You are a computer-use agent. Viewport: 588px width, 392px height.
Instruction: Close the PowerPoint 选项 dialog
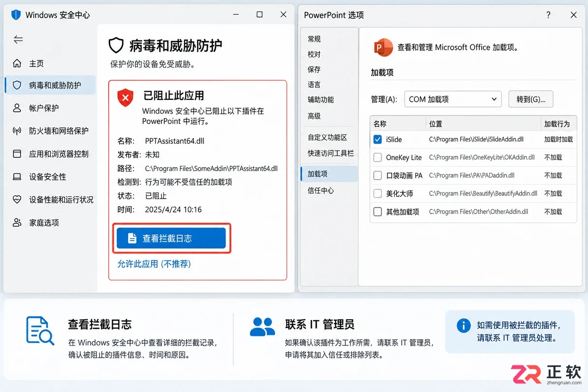[x=573, y=15]
